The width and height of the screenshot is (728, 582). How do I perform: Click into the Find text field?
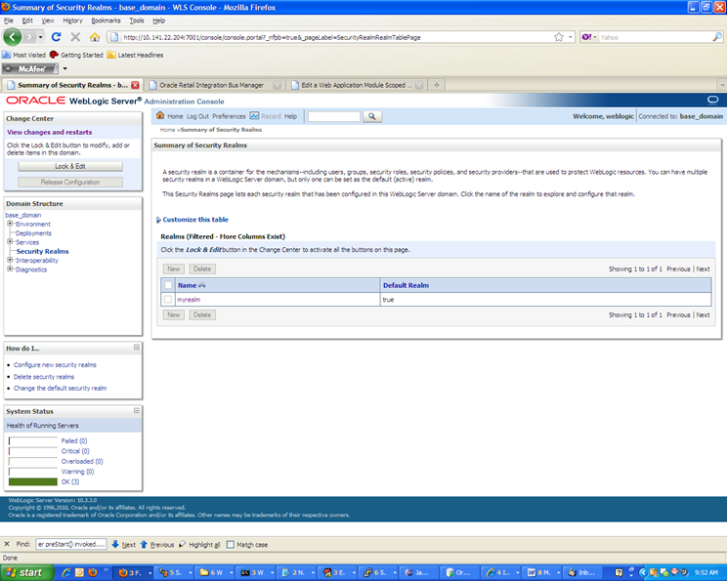(71, 544)
